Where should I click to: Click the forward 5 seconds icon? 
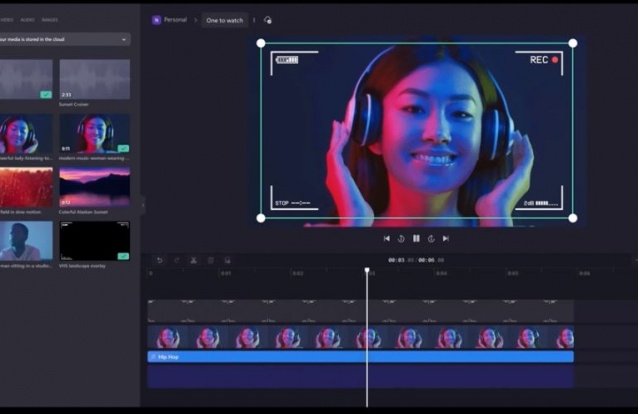coord(431,239)
